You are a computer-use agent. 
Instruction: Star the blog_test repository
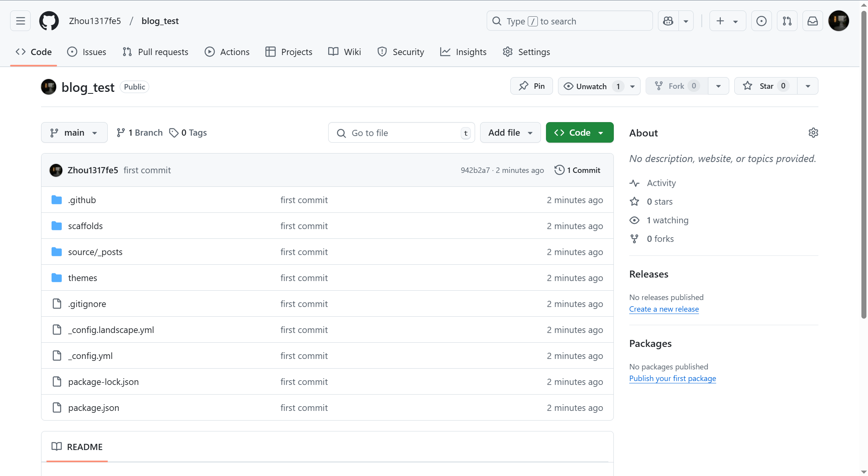[766, 86]
